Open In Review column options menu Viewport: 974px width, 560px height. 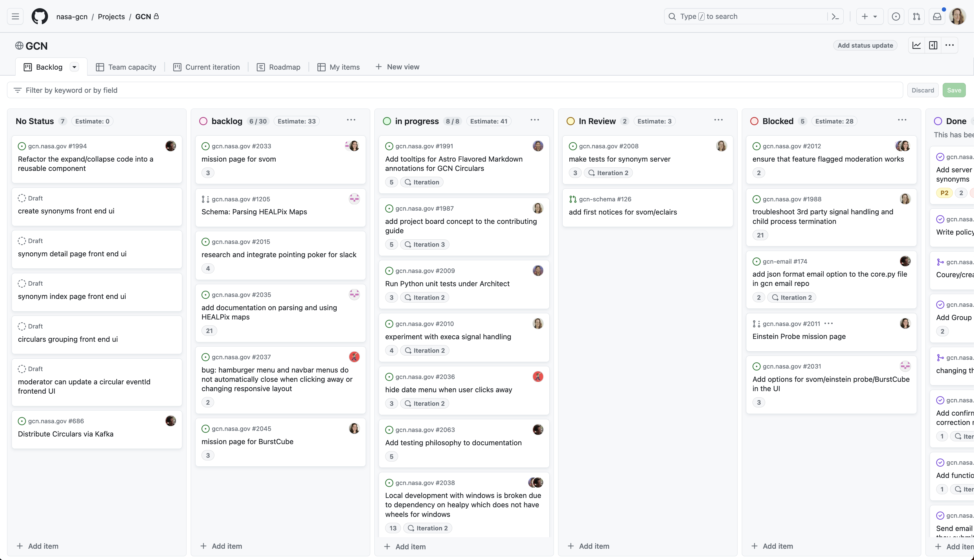(x=718, y=120)
